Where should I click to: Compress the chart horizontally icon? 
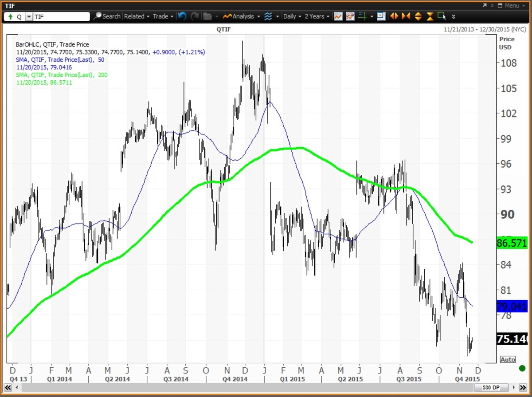click(406, 16)
